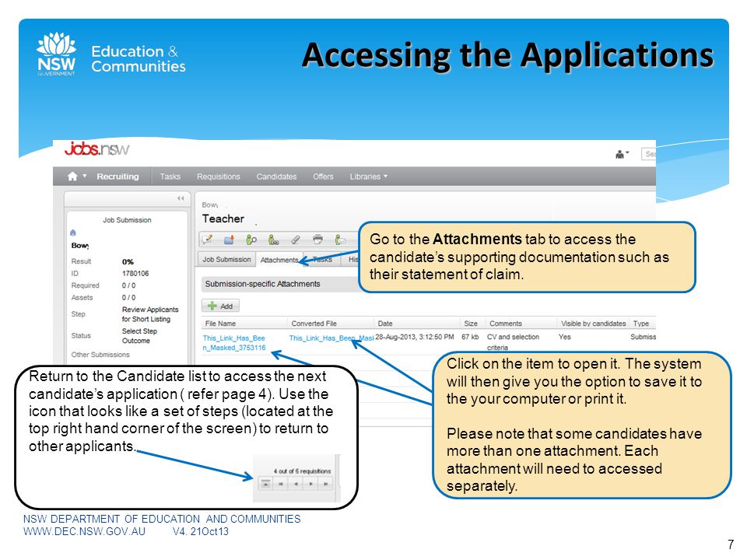Screen dimensions: 747x560
Task: Collapse the left panel with double-arrow icon
Action: click(181, 198)
